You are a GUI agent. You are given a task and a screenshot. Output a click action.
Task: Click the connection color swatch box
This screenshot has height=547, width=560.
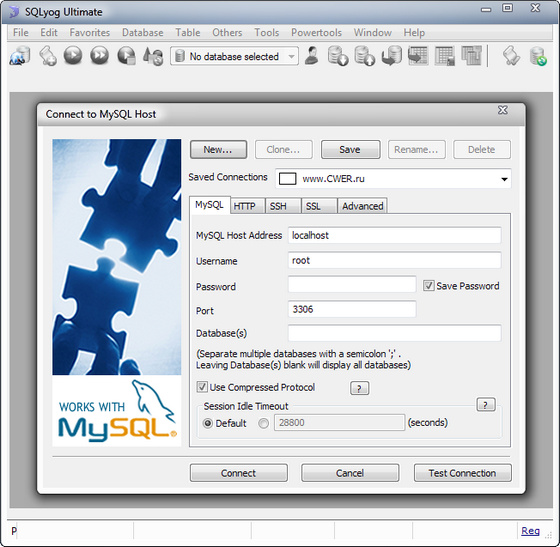point(288,179)
